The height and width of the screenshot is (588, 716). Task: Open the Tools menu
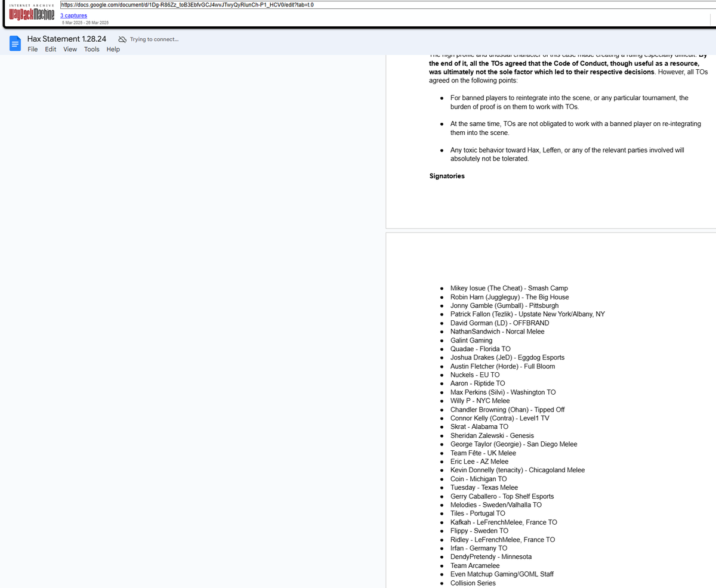click(92, 49)
